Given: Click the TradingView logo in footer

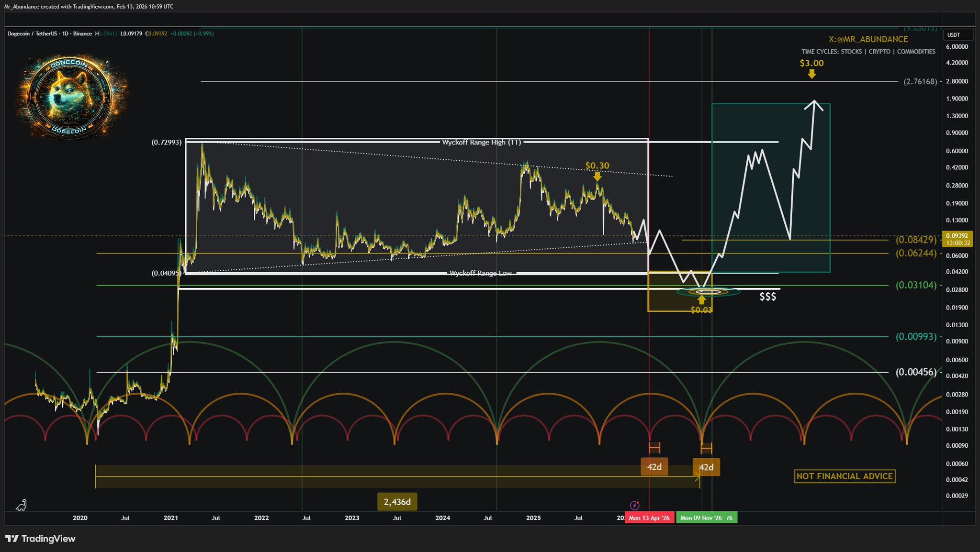Looking at the screenshot, I should (x=40, y=539).
